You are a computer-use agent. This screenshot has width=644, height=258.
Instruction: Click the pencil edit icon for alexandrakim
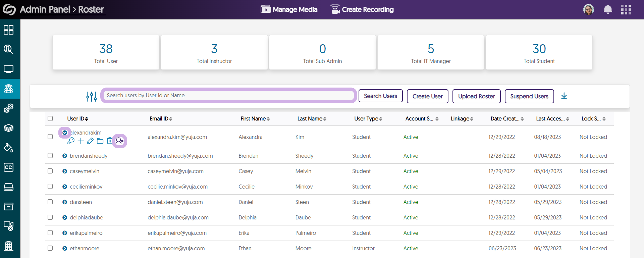[x=90, y=141]
